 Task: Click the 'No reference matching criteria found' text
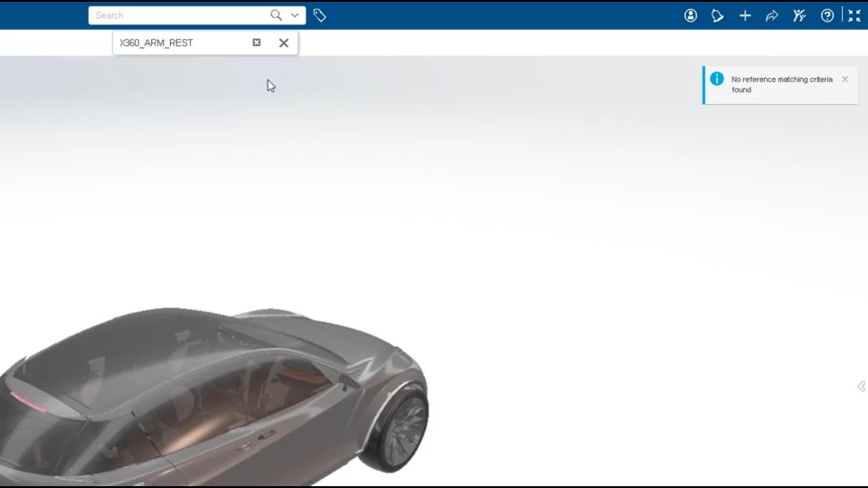point(781,85)
